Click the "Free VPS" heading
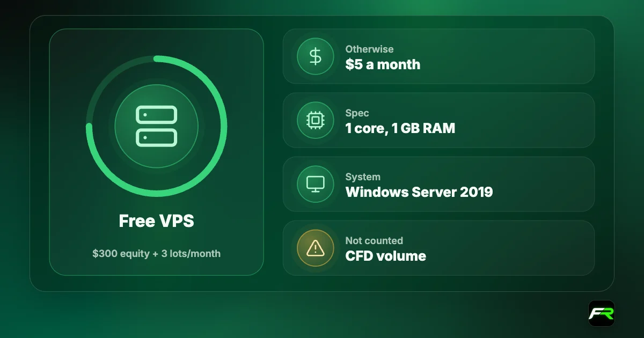Screen dimensions: 644x338 tap(156, 221)
